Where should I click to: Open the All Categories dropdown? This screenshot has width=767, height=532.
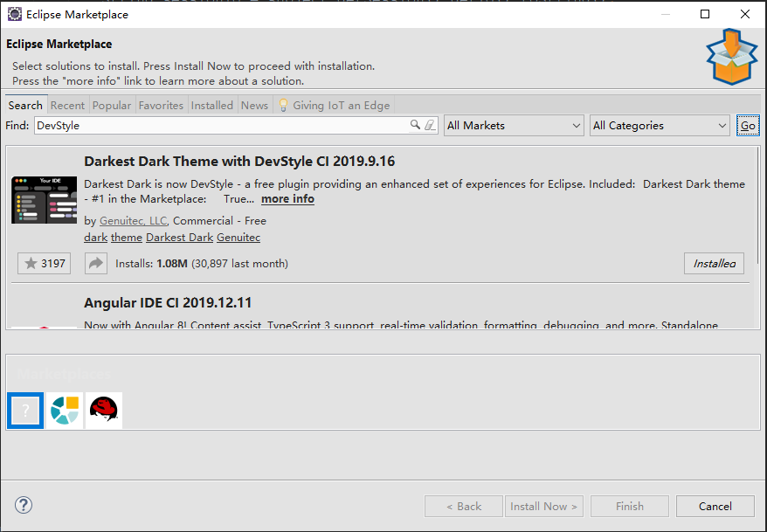click(660, 126)
